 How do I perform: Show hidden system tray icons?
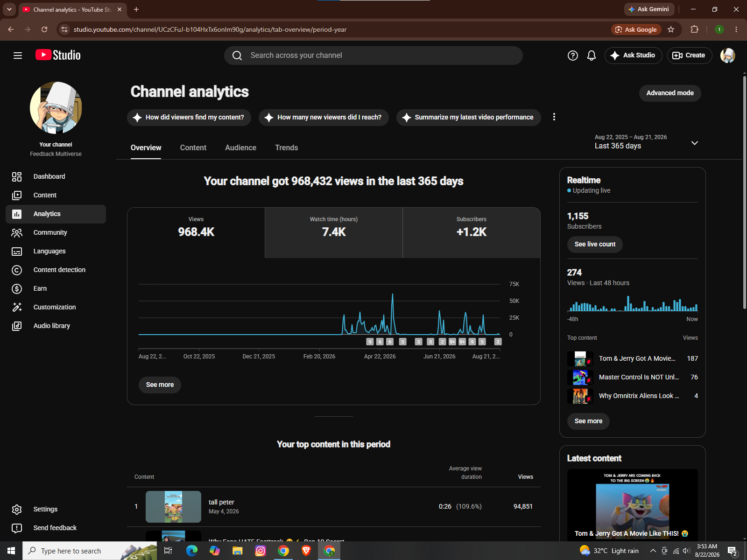point(653,551)
